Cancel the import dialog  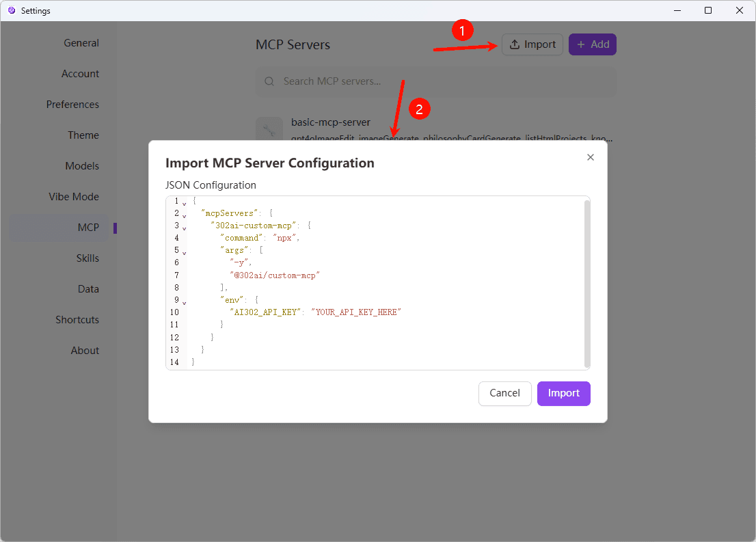[x=504, y=393]
